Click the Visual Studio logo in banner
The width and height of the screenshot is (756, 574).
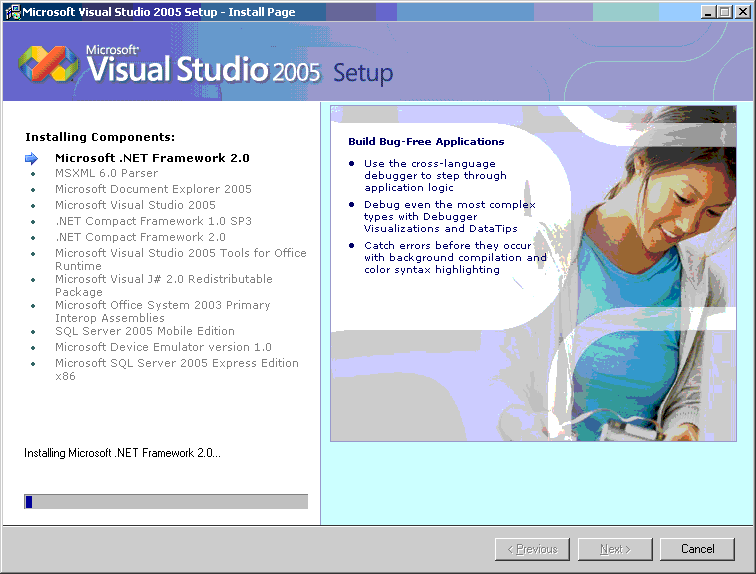click(48, 64)
